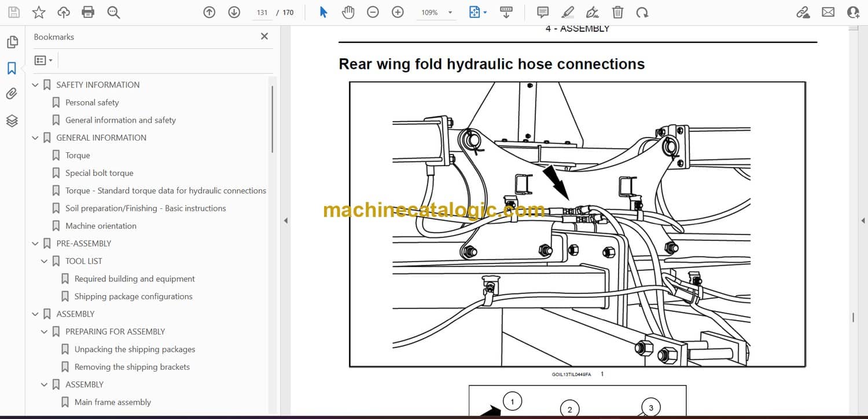Click the Zoom in plus button

(x=398, y=12)
